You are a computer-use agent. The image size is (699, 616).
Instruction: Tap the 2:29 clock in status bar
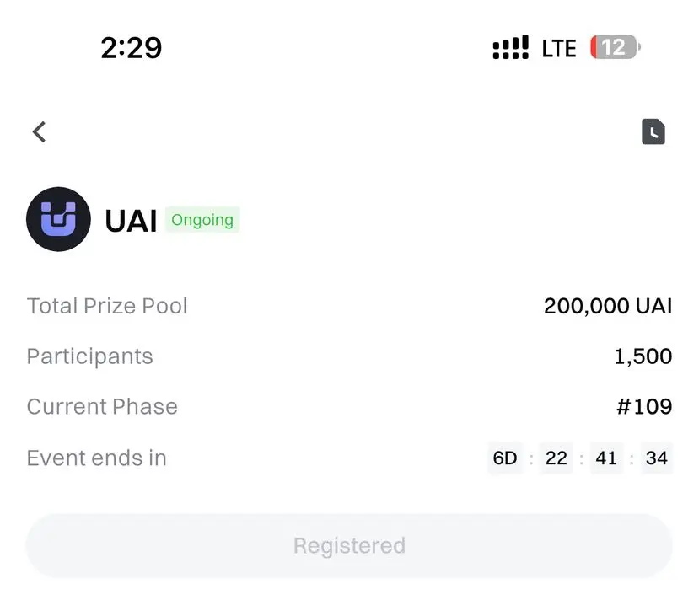(131, 47)
